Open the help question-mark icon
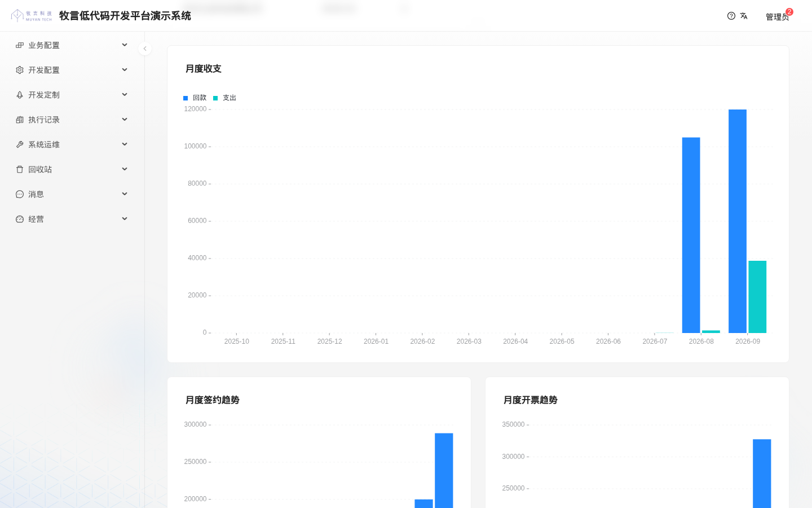 click(x=731, y=16)
